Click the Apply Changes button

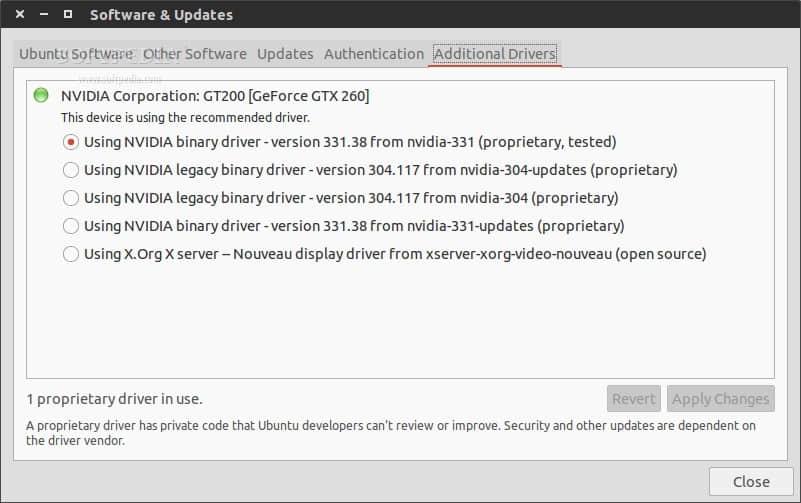720,399
